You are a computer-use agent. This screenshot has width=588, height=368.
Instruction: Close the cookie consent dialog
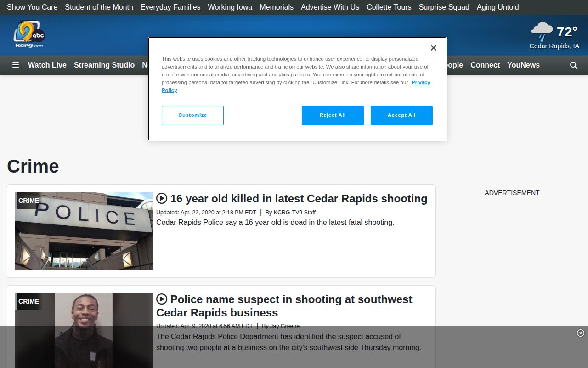pyautogui.click(x=433, y=48)
